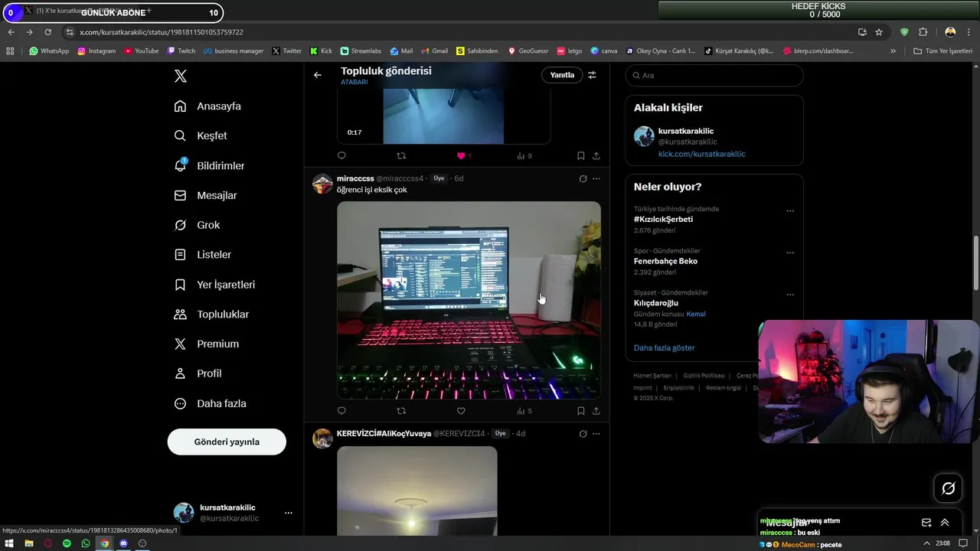The height and width of the screenshot is (551, 980).
Task: Open reply sorting filter icon
Action: (x=592, y=75)
